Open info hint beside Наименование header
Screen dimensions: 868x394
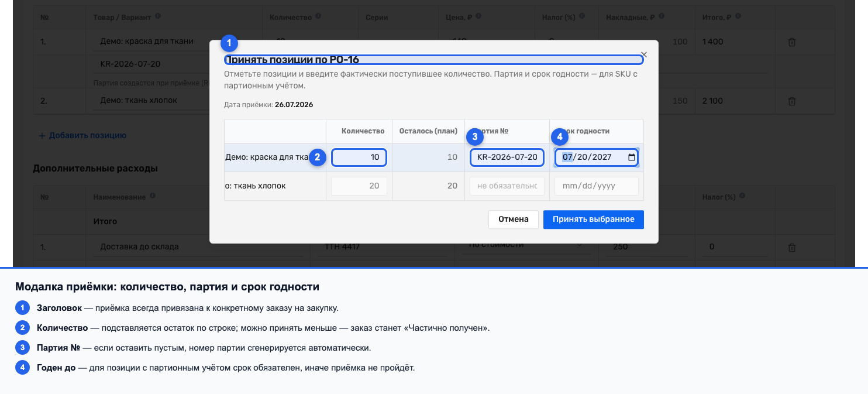point(152,197)
